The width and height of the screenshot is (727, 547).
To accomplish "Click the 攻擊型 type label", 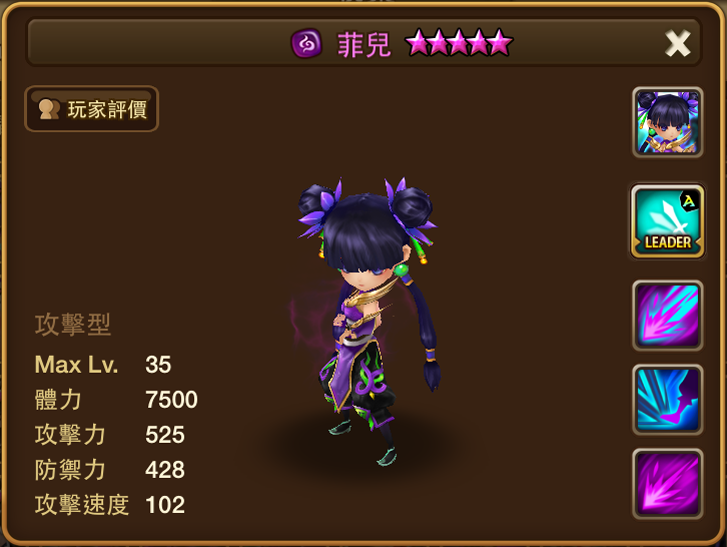I will point(73,324).
